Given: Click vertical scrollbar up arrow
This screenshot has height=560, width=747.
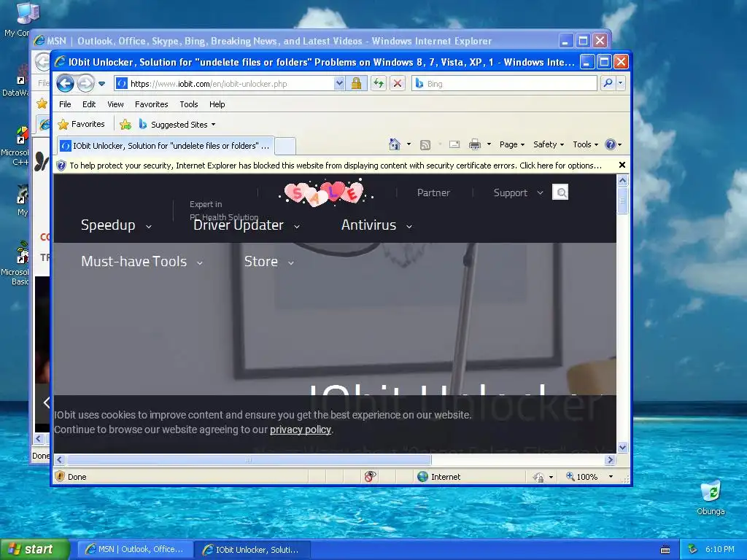Looking at the screenshot, I should pos(622,181).
